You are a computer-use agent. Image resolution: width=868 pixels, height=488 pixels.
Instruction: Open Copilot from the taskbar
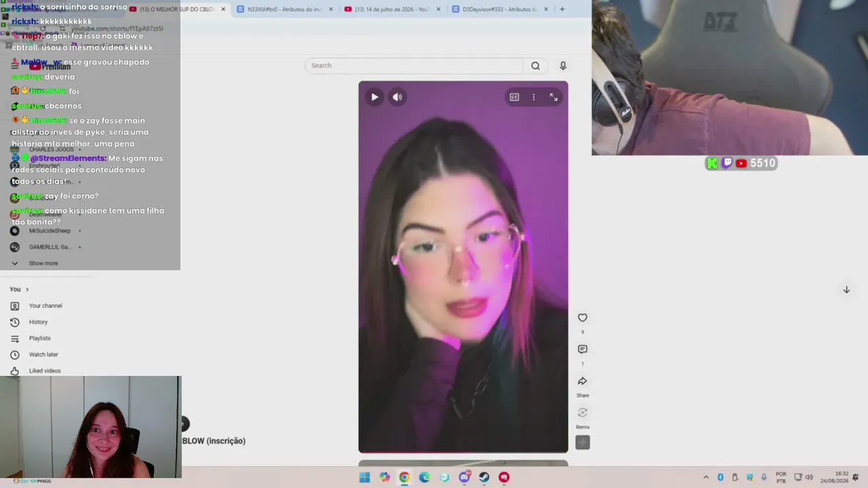(384, 477)
